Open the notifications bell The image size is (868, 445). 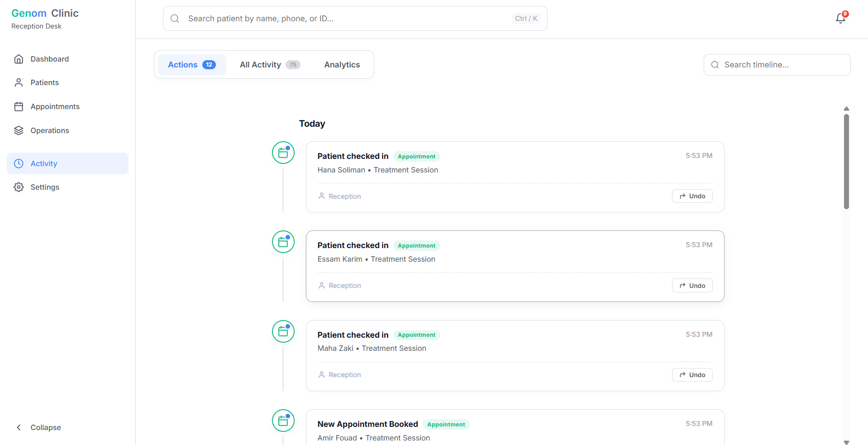[840, 18]
